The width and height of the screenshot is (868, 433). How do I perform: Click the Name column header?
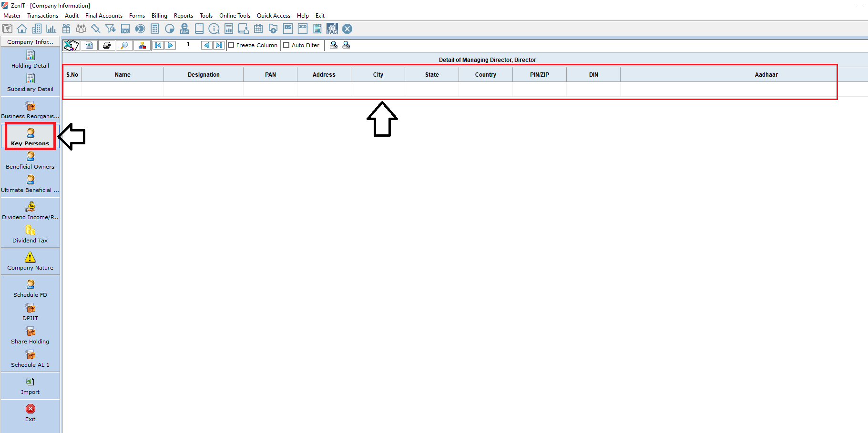coord(123,75)
